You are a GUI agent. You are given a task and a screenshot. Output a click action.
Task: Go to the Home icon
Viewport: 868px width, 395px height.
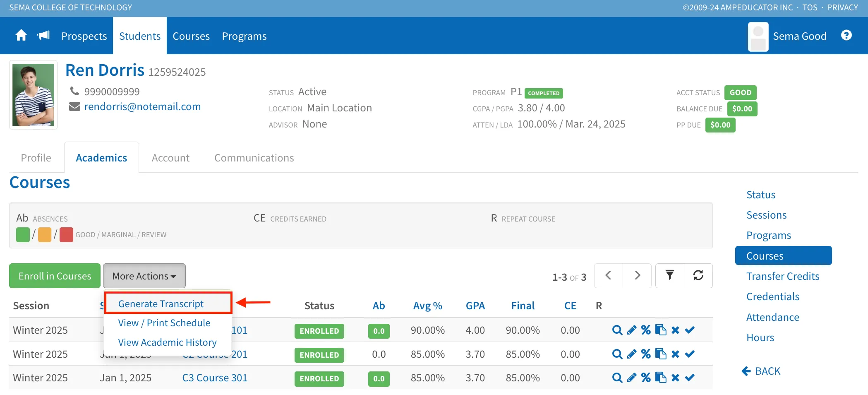(x=21, y=36)
